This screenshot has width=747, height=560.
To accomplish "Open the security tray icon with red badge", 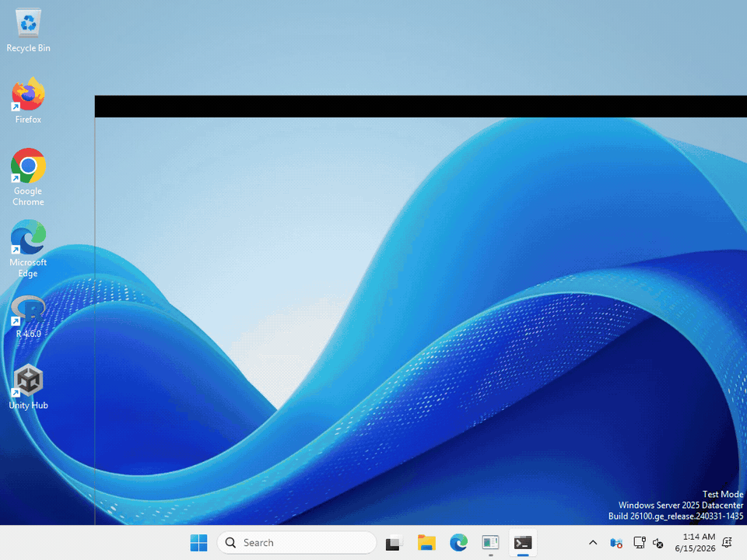I will click(x=616, y=542).
